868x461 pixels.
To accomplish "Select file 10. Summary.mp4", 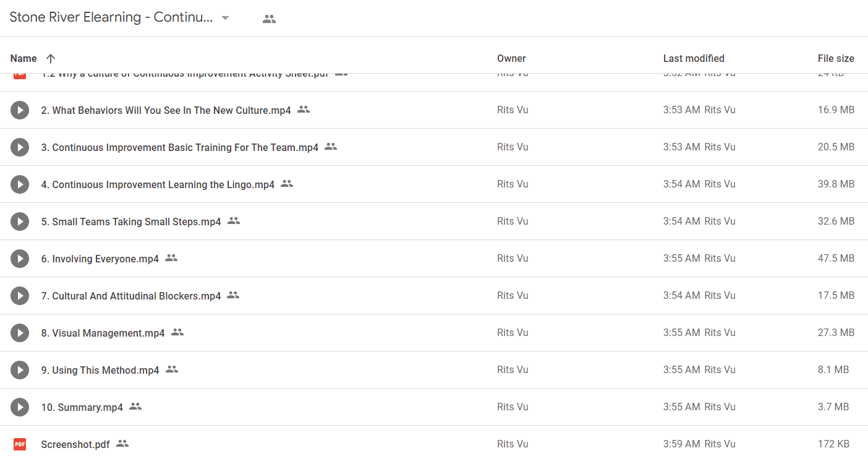I will 82,407.
